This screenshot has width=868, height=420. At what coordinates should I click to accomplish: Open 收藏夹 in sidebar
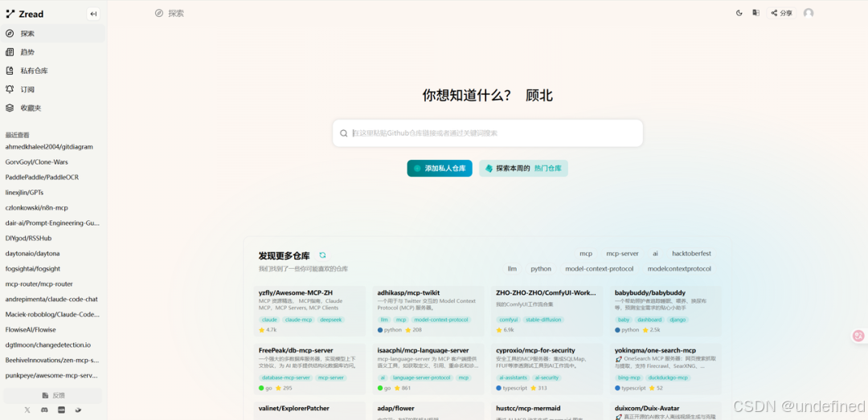pos(52,108)
